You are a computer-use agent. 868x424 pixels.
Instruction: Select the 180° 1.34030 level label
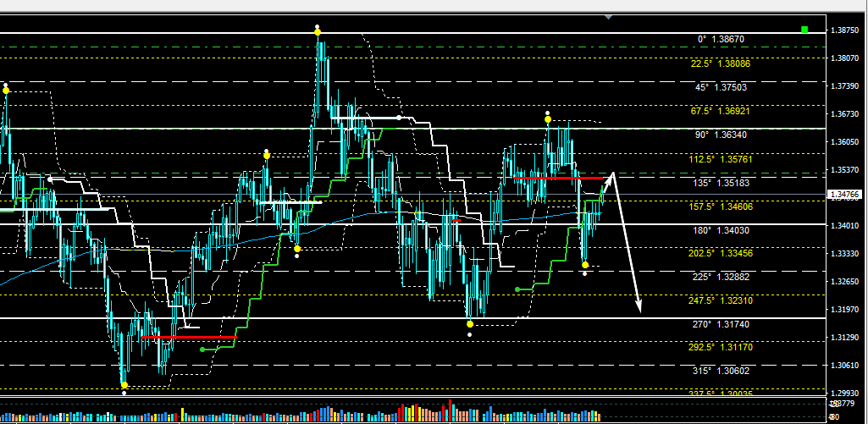click(x=721, y=230)
